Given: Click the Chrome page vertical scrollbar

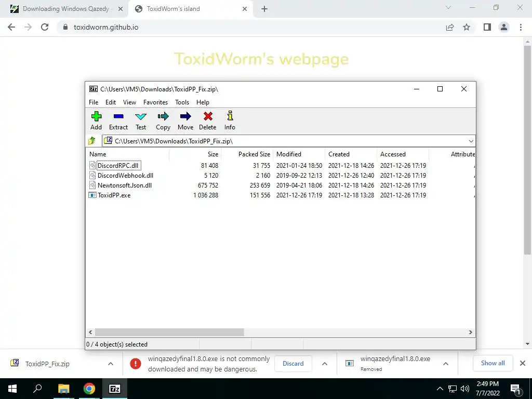Looking at the screenshot, I should tap(527, 149).
